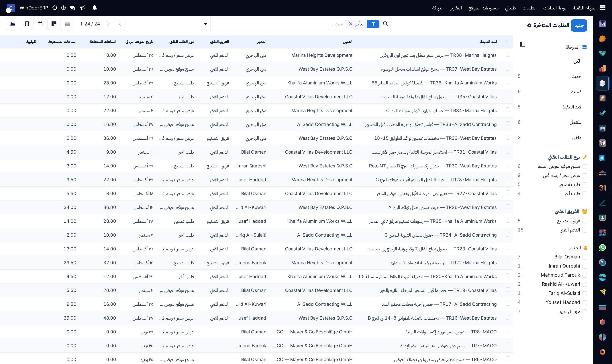Open the gear settings next to الطلبات المتأخرة
The width and height of the screenshot is (612, 364).
point(529,25)
